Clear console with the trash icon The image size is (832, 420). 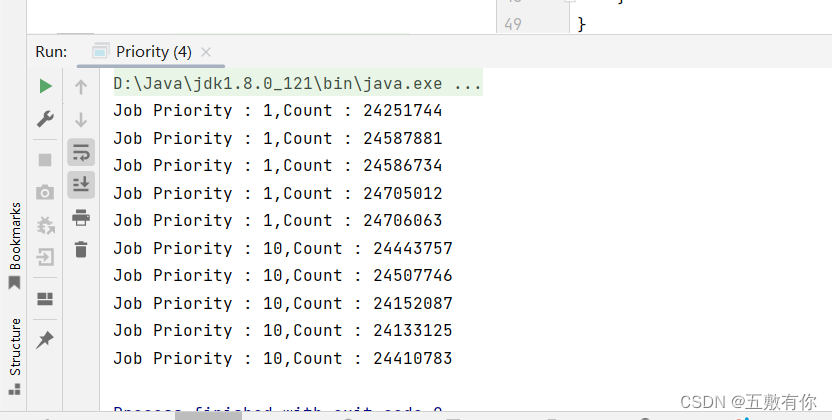[81, 249]
